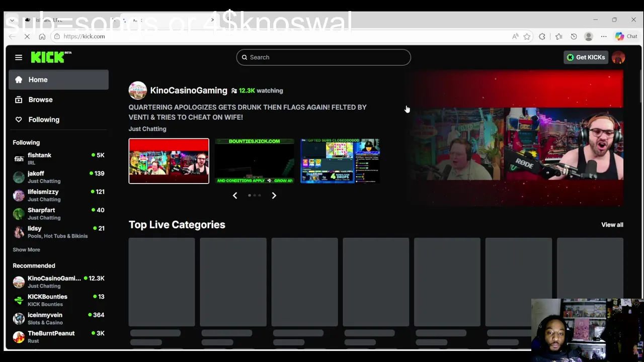Click the Read aloud icon in address bar
The width and height of the screenshot is (644, 362).
515,36
